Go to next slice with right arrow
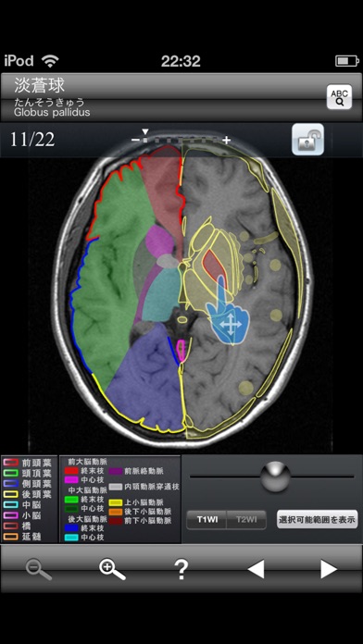363x644 pixels. coord(329,569)
